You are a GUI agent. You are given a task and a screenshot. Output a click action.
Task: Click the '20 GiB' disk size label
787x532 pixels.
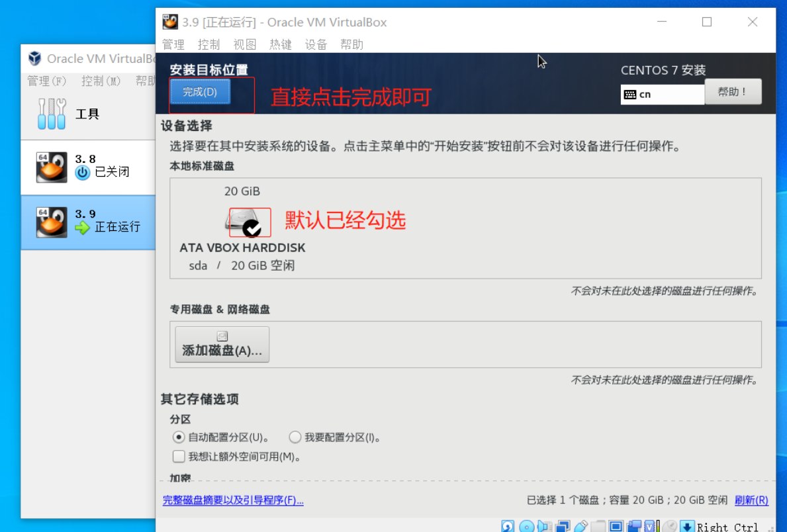242,191
